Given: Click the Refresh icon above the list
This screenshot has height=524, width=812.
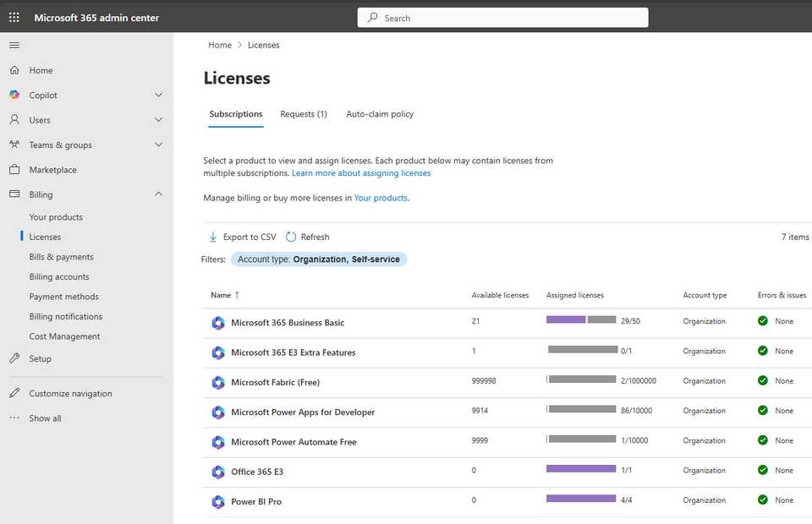Looking at the screenshot, I should click(292, 237).
